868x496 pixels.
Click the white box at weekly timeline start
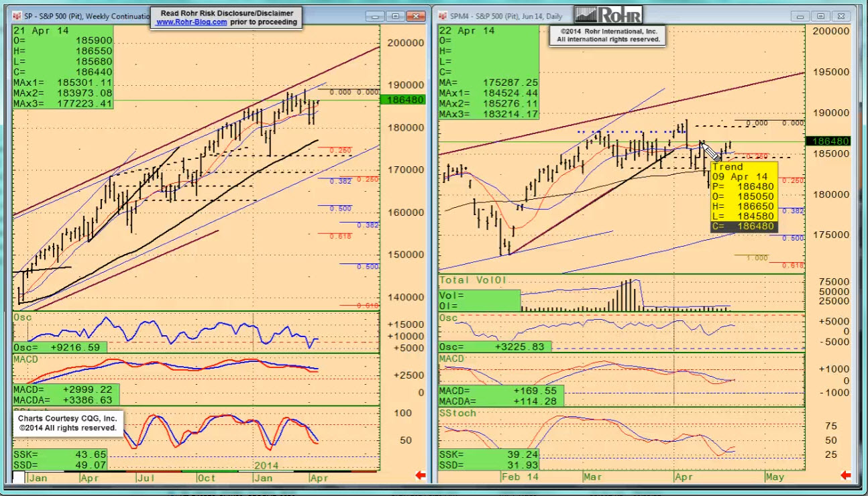pyautogui.click(x=19, y=477)
